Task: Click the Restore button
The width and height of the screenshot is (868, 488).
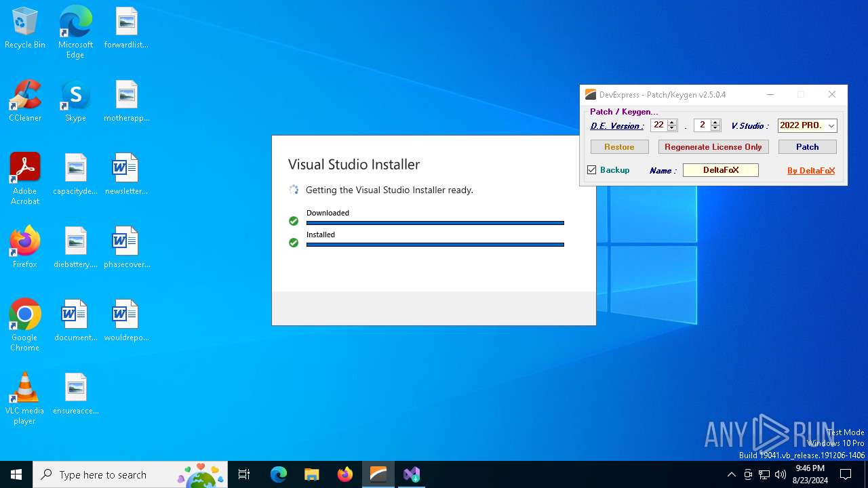Action: point(620,147)
